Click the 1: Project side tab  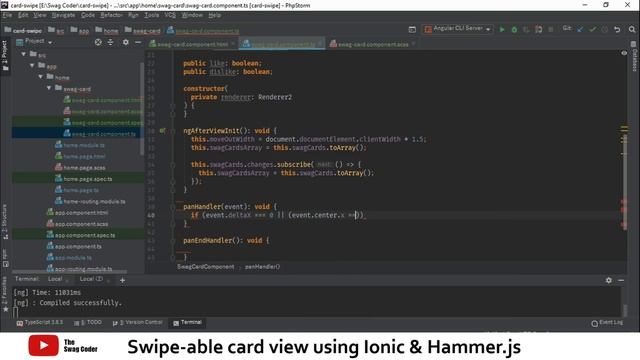pyautogui.click(x=5, y=56)
